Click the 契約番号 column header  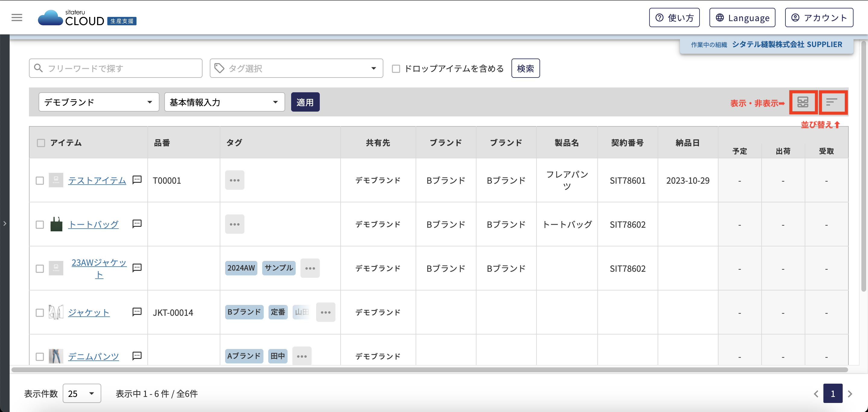(x=627, y=143)
